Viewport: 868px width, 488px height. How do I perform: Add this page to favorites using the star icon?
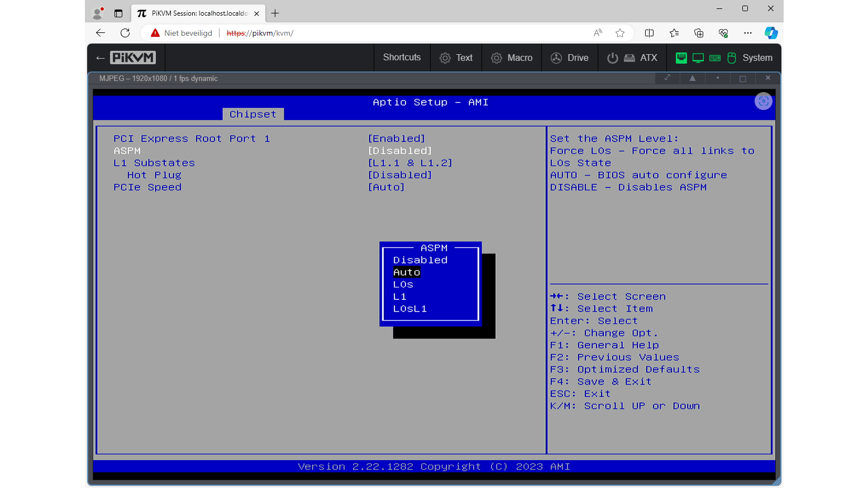point(620,33)
